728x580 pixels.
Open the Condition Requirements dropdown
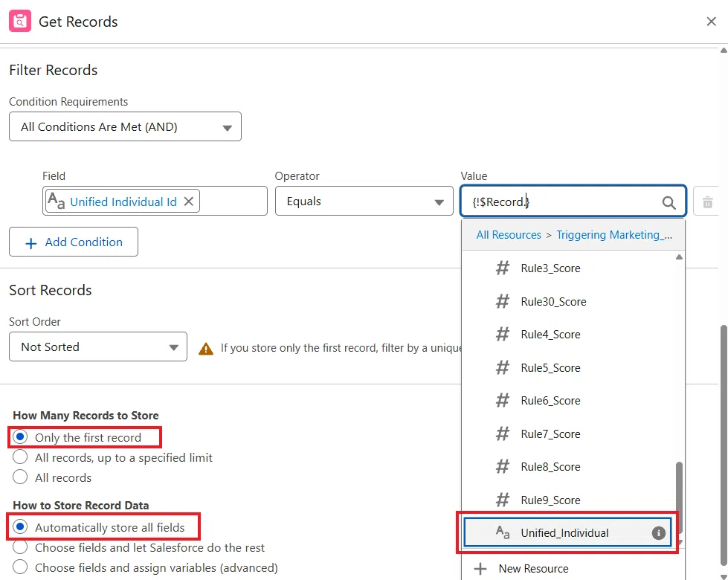point(125,126)
